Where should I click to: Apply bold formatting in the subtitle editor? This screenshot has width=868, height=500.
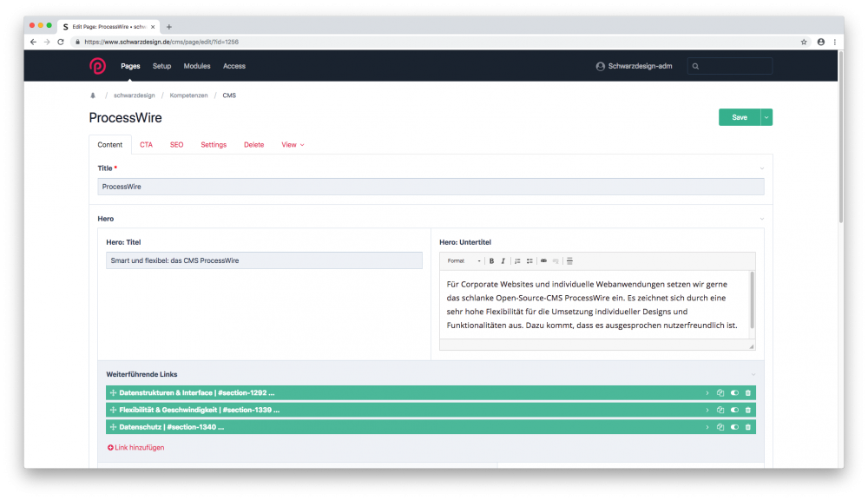coord(490,260)
